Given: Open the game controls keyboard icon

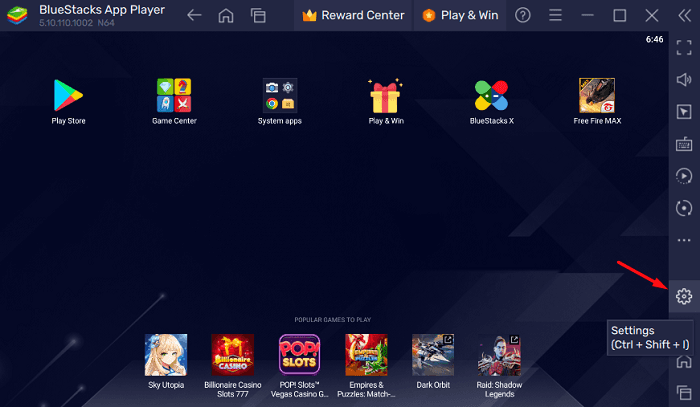Looking at the screenshot, I should click(684, 144).
